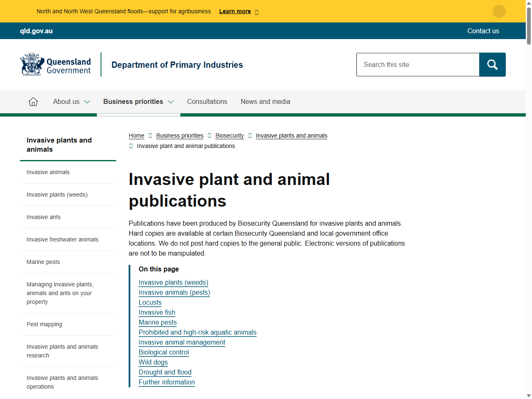Click the breadcrumb separator icon after Home
Screen dimensions: 532x399
pos(150,135)
